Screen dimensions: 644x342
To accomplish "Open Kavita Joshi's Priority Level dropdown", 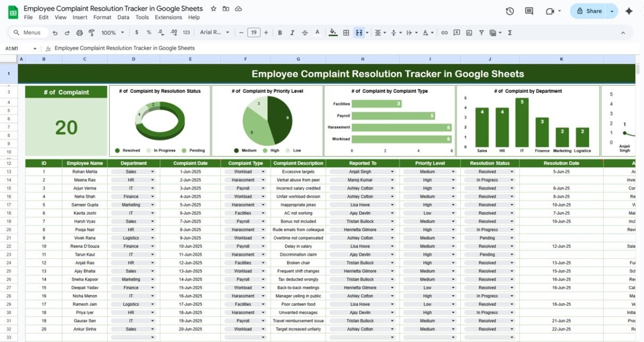I will 453,213.
